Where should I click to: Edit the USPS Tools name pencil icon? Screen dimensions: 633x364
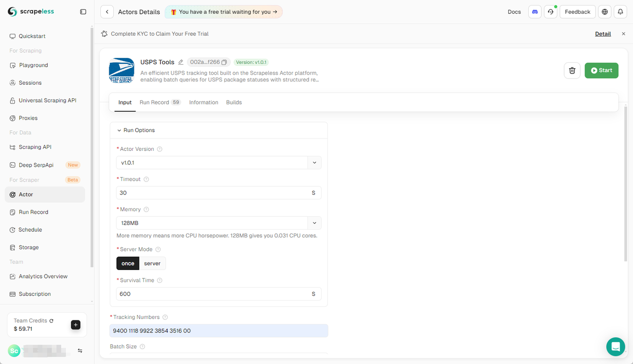[181, 62]
